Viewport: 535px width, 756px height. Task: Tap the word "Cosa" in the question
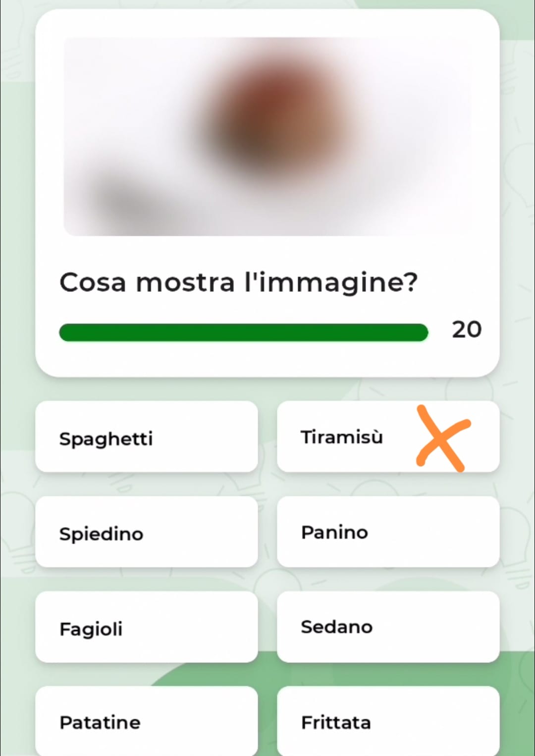point(93,282)
